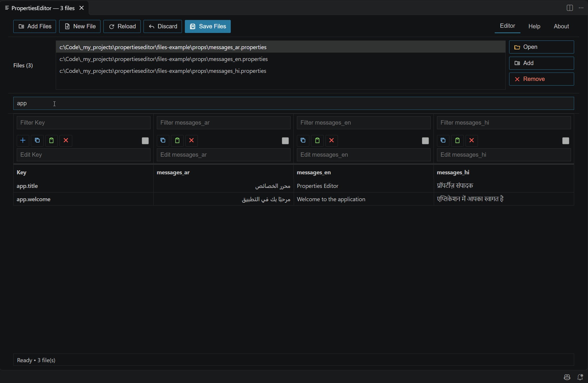Copy the Key column value icon
Screen dimensions: 588x383
pyautogui.click(x=37, y=140)
